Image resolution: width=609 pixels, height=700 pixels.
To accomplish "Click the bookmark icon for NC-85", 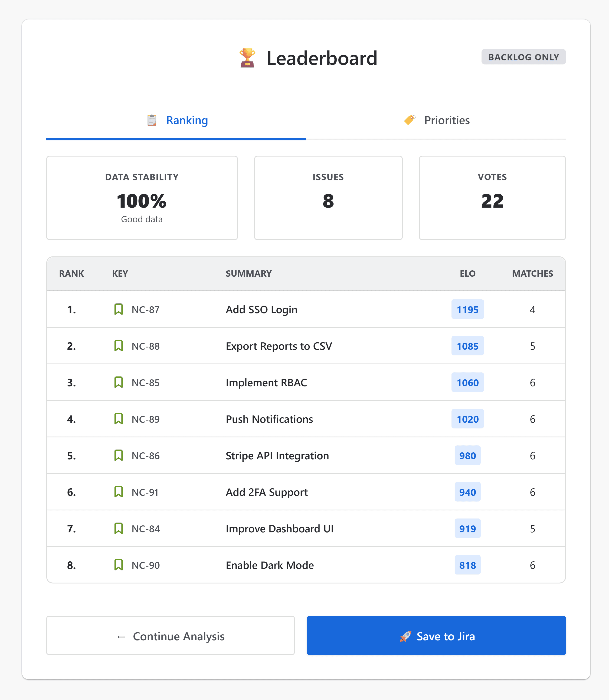I will pos(118,382).
